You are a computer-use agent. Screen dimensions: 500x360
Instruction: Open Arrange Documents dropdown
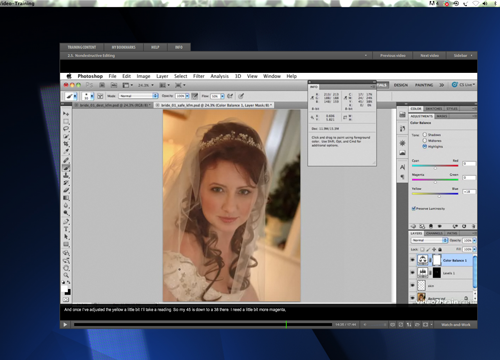[164, 85]
